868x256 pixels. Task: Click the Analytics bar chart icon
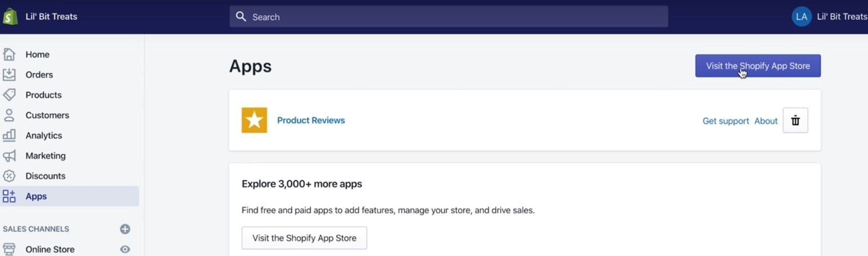(9, 135)
